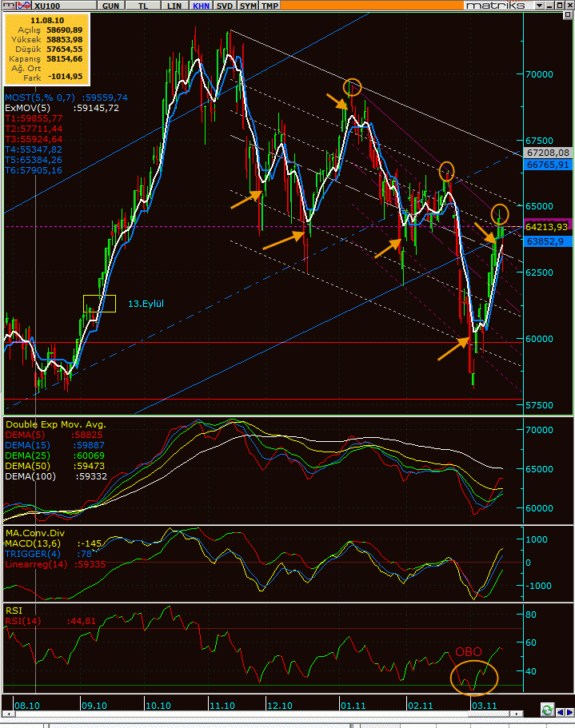
Task: Toggle the TL currency button
Action: coord(143,6)
